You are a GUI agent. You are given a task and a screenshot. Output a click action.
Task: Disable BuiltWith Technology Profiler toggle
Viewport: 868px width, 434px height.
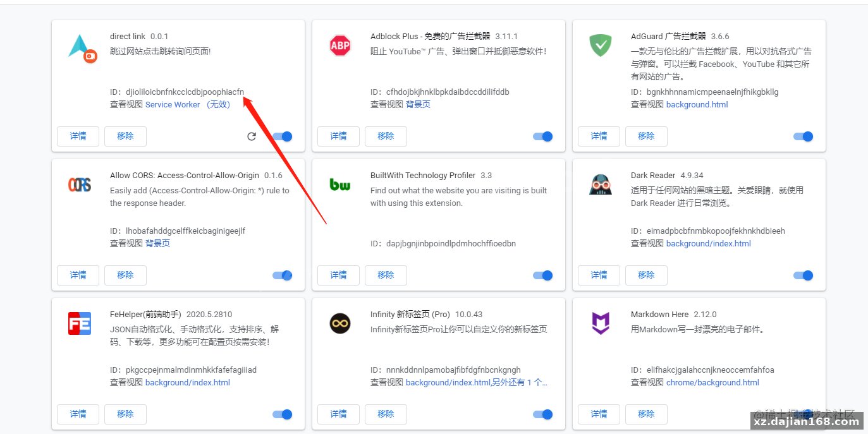543,275
